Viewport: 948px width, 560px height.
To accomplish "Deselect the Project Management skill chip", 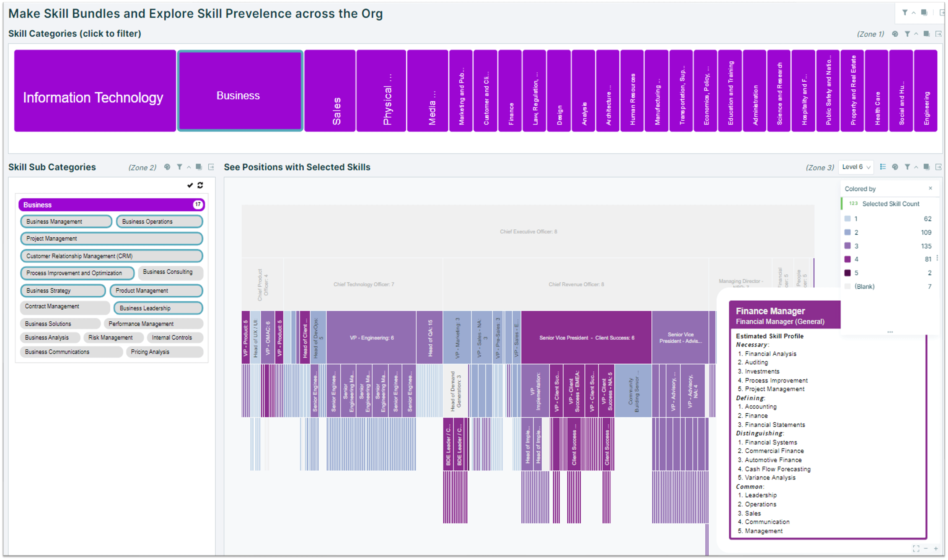I will [x=112, y=238].
